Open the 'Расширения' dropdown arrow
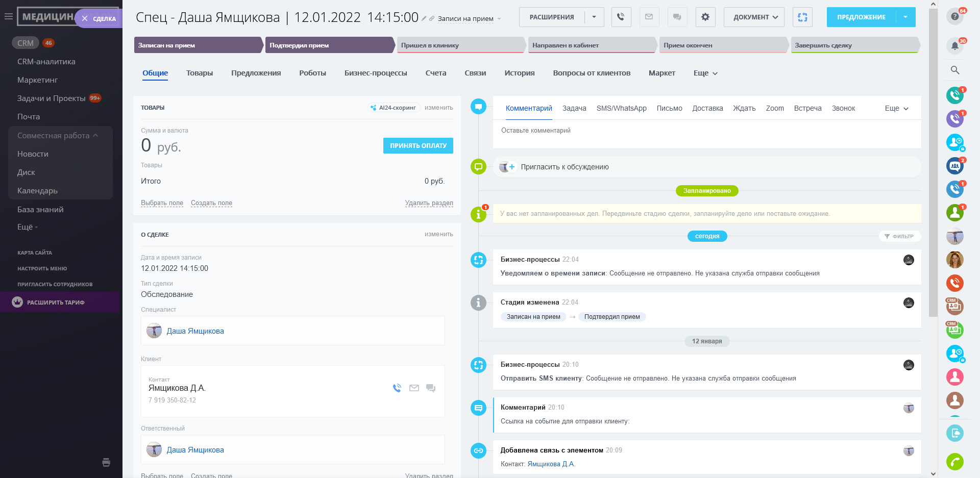Screen dimensions: 980x478 click(594, 17)
